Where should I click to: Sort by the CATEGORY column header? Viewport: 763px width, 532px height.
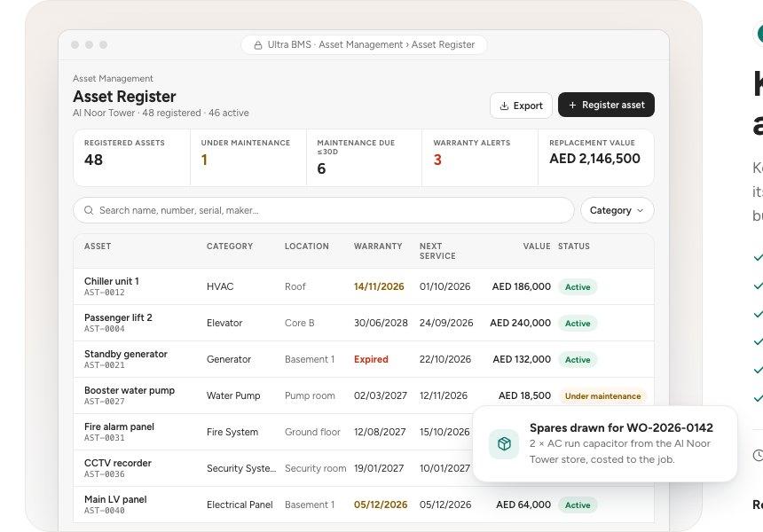(x=230, y=246)
